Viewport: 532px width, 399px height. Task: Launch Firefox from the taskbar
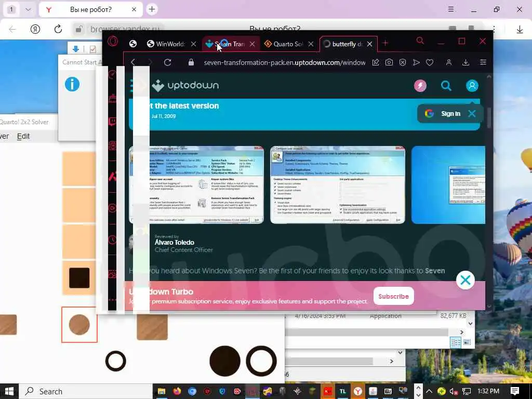177,391
